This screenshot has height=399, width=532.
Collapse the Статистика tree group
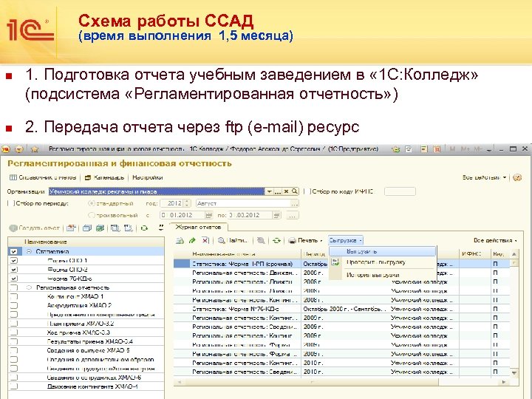point(29,252)
